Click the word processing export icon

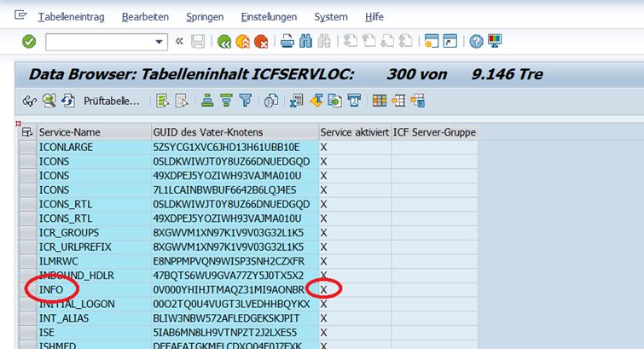pos(316,101)
